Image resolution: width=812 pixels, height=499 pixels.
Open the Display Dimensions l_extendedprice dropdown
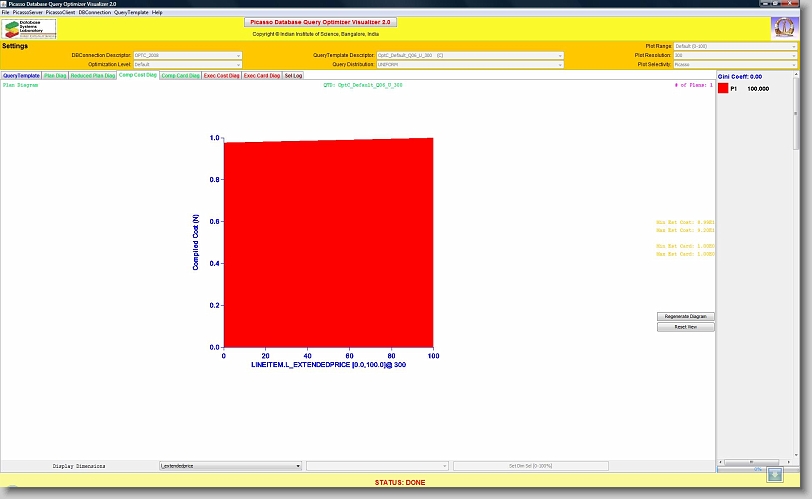click(231, 466)
